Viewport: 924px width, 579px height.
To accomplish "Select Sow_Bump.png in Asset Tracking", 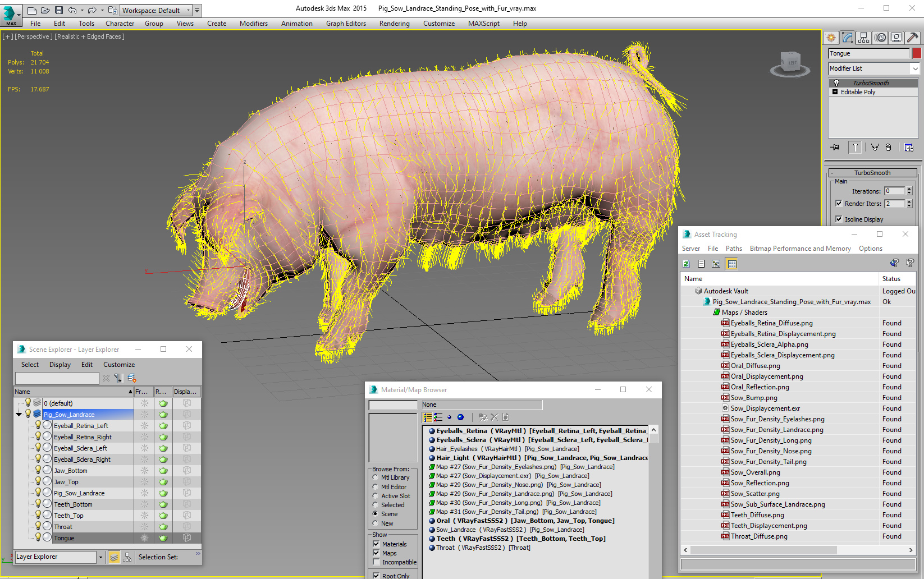I will (753, 398).
